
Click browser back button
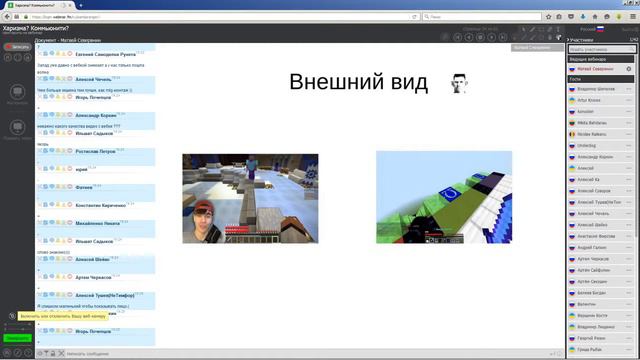click(x=7, y=17)
